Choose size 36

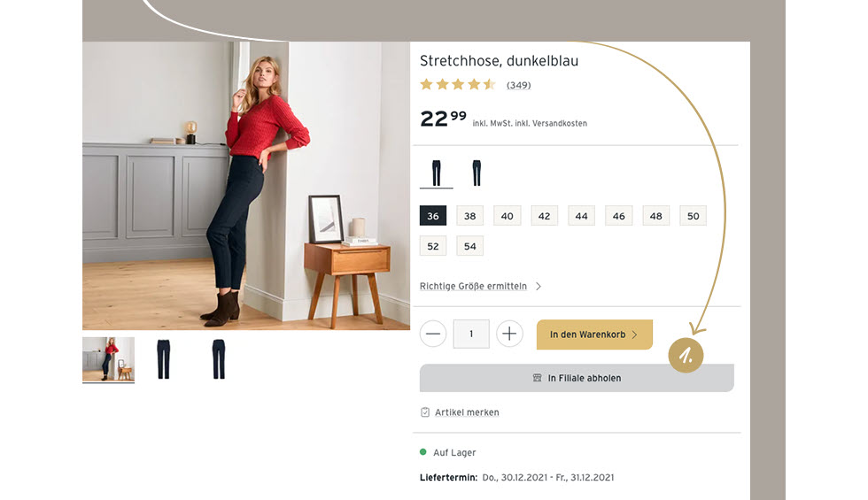433,216
